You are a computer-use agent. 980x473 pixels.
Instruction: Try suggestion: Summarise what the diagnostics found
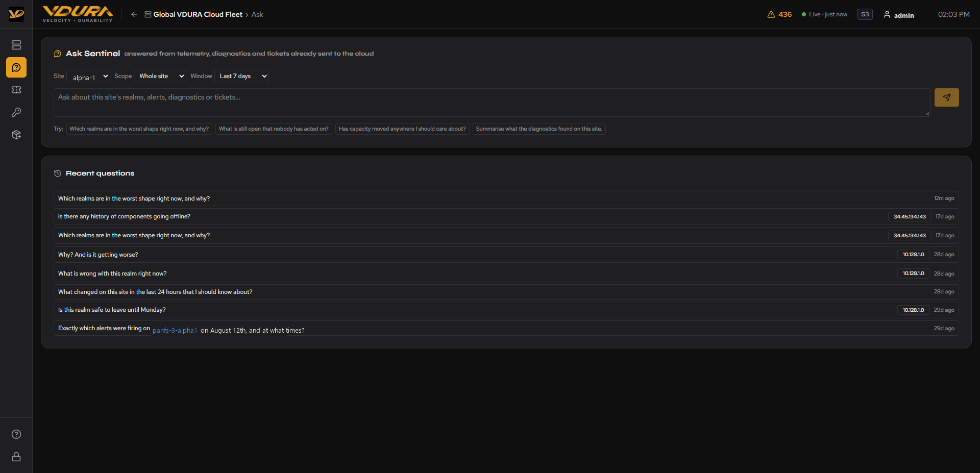click(539, 129)
